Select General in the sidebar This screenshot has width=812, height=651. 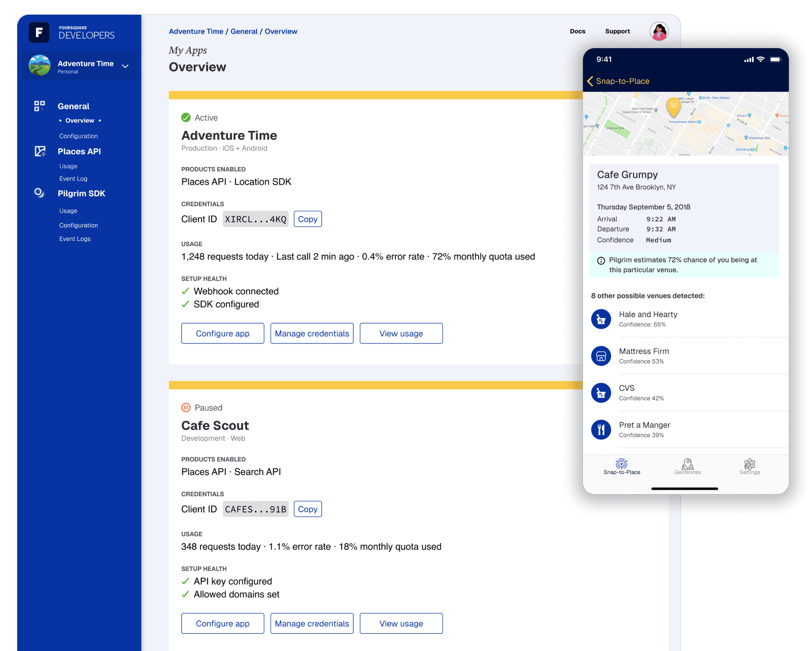74,106
